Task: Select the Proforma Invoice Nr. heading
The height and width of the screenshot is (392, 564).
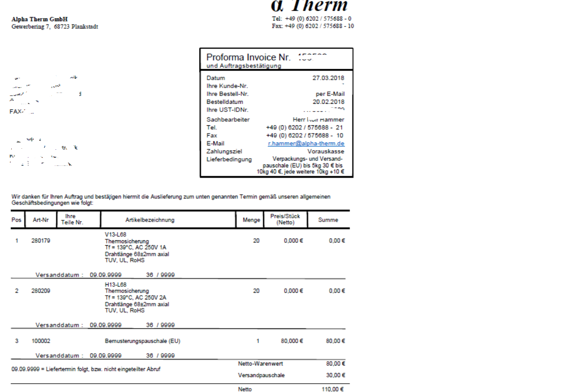Action: point(248,57)
